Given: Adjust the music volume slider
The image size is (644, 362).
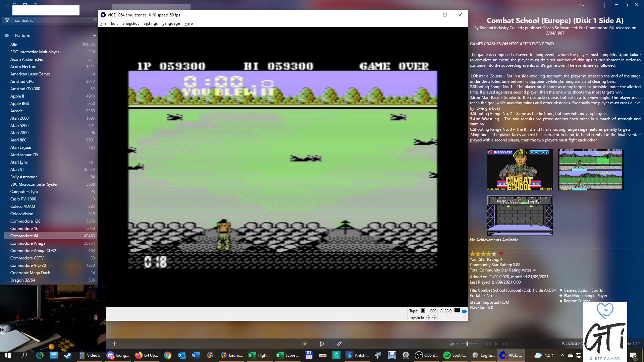Looking at the screenshot, I should [x=467, y=344].
